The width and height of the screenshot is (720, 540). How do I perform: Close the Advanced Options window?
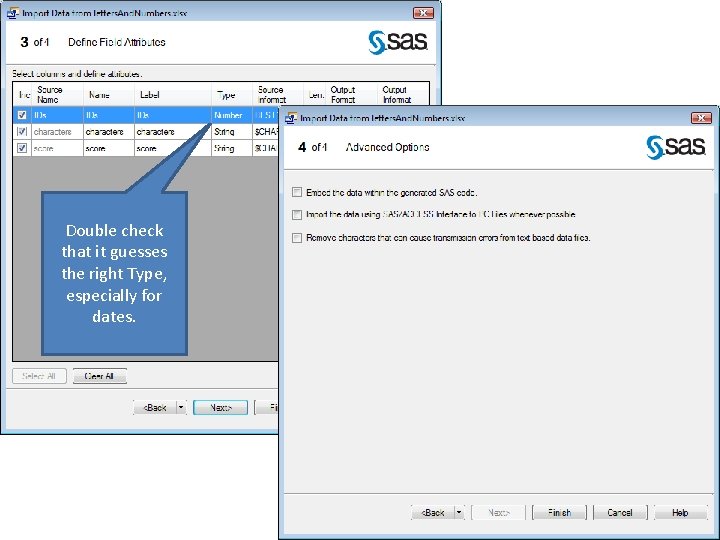[701, 118]
